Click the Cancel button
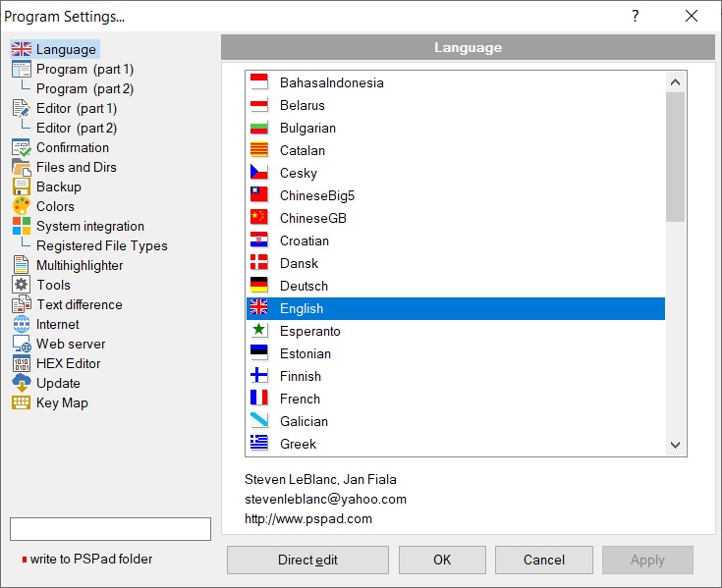Viewport: 722px width, 588px height. [x=544, y=560]
